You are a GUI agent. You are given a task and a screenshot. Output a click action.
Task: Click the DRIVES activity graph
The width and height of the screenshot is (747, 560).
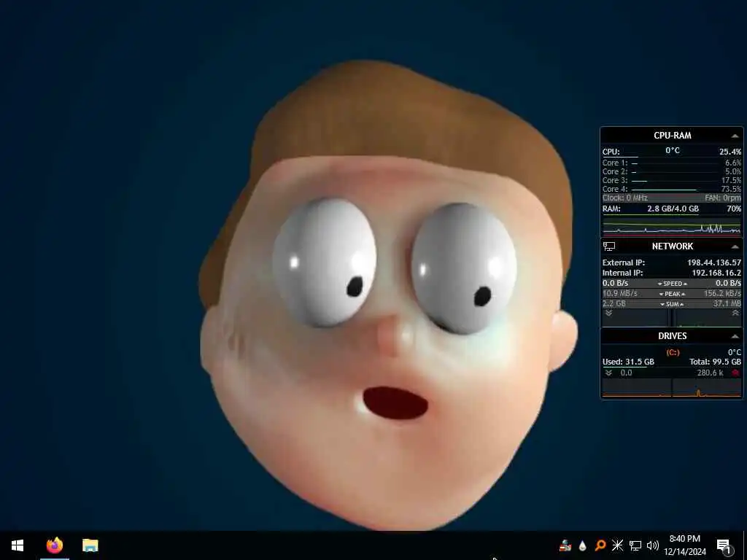coord(672,388)
